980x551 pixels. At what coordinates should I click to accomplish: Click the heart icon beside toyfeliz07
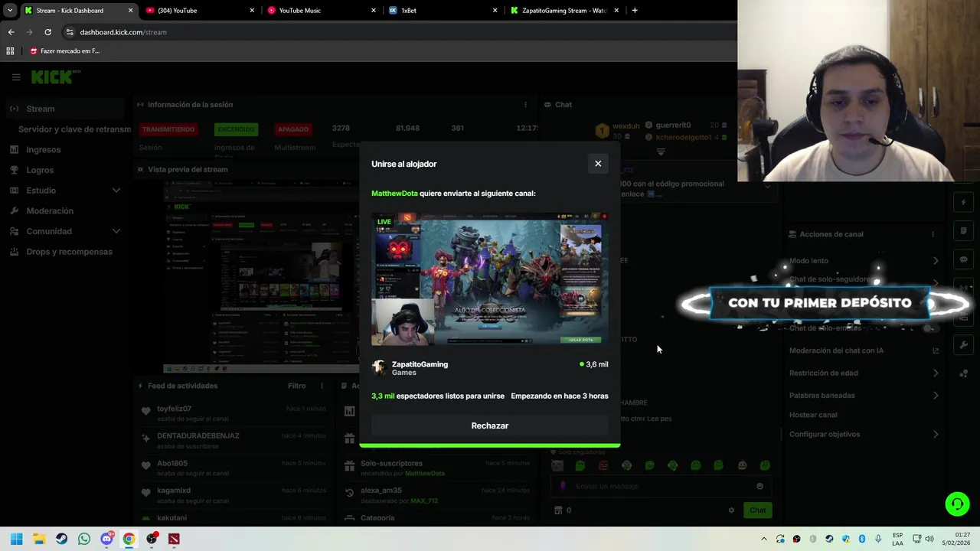tap(145, 411)
